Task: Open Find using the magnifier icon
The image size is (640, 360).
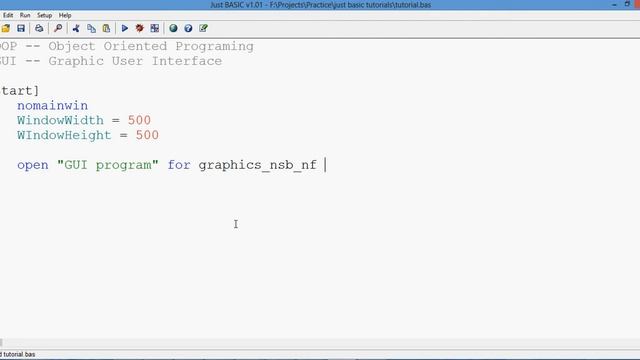Action: [x=58, y=28]
